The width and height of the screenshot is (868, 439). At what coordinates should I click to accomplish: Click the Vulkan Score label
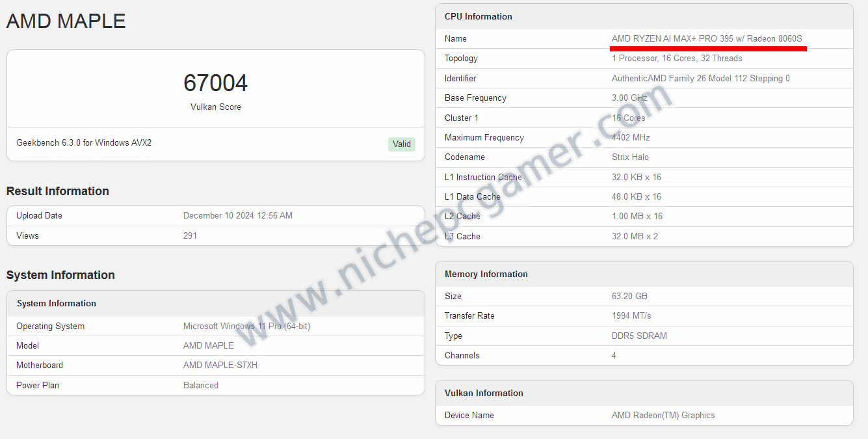(216, 107)
